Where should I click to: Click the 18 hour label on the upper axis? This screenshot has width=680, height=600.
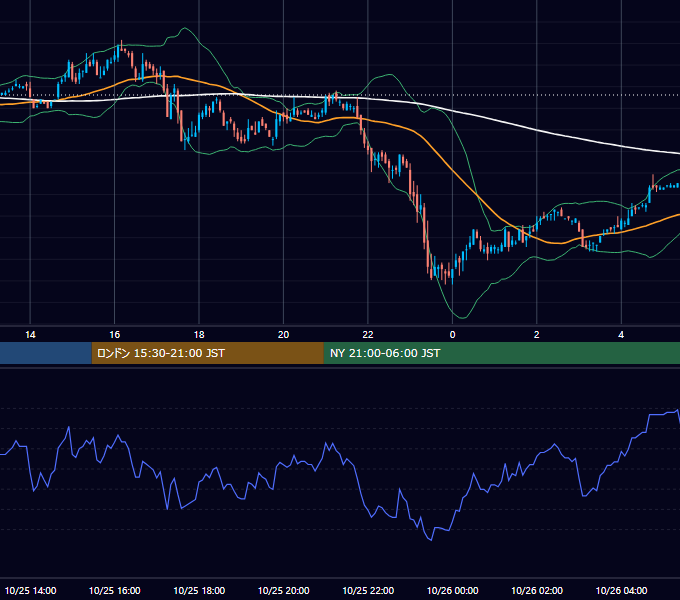(x=199, y=335)
